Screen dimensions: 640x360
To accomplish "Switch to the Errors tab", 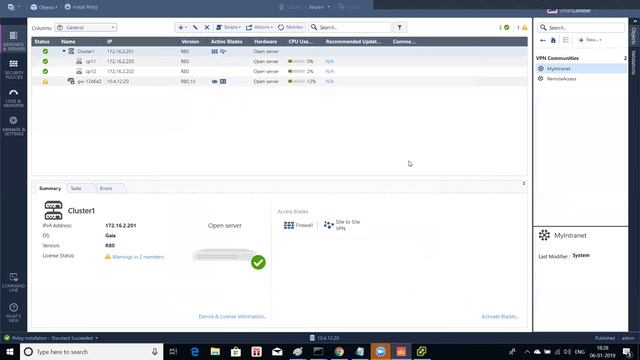I will [106, 188].
